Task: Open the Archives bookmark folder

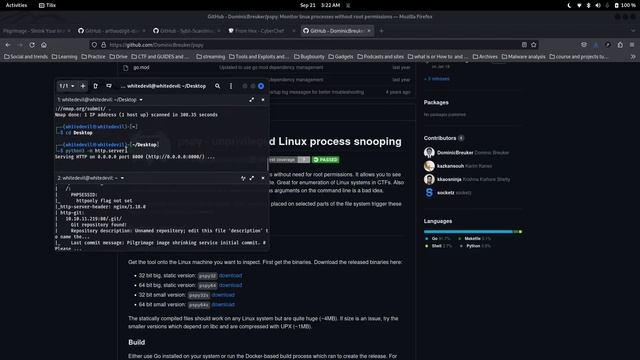Action: tap(485, 57)
